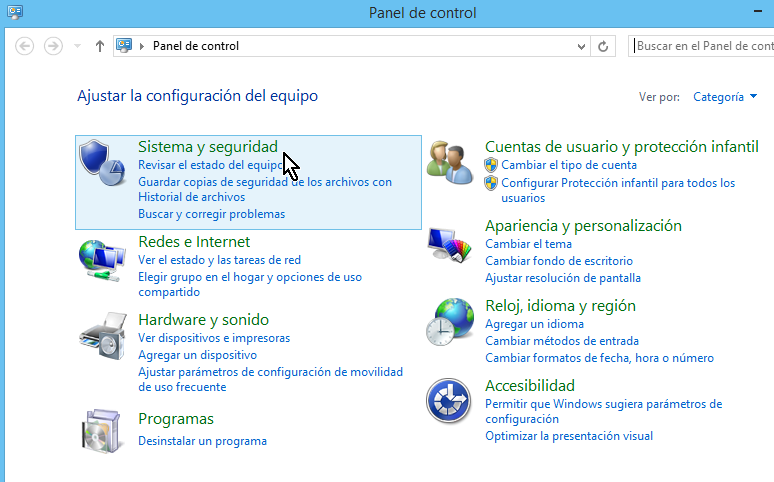Open Redes e Internet category
The width and height of the screenshot is (774, 482).
click(x=194, y=241)
